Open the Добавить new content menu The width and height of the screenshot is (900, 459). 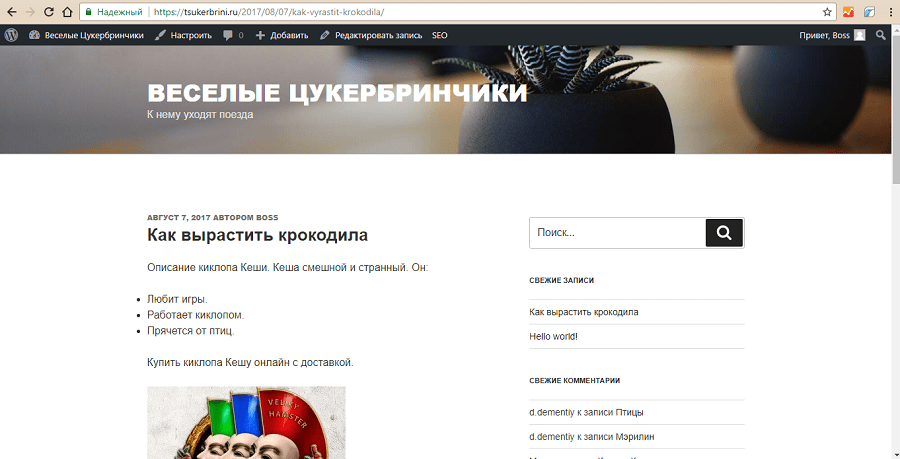[x=282, y=35]
